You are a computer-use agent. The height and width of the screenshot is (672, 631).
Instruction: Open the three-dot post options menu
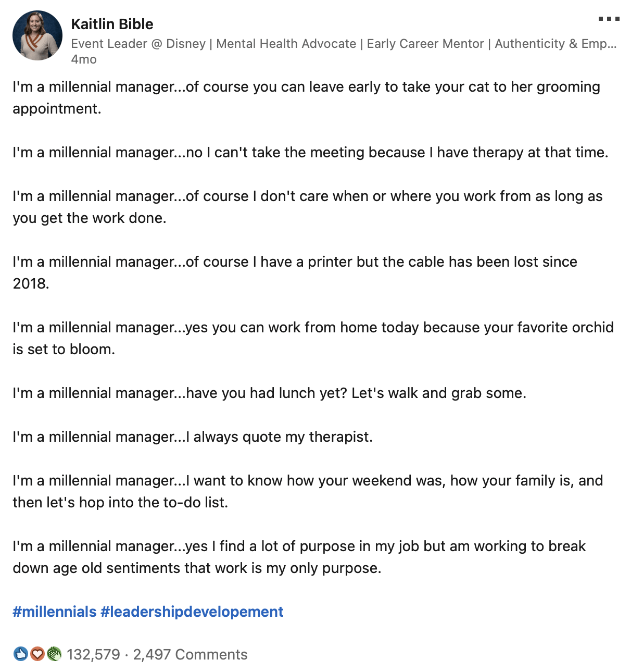pyautogui.click(x=609, y=19)
